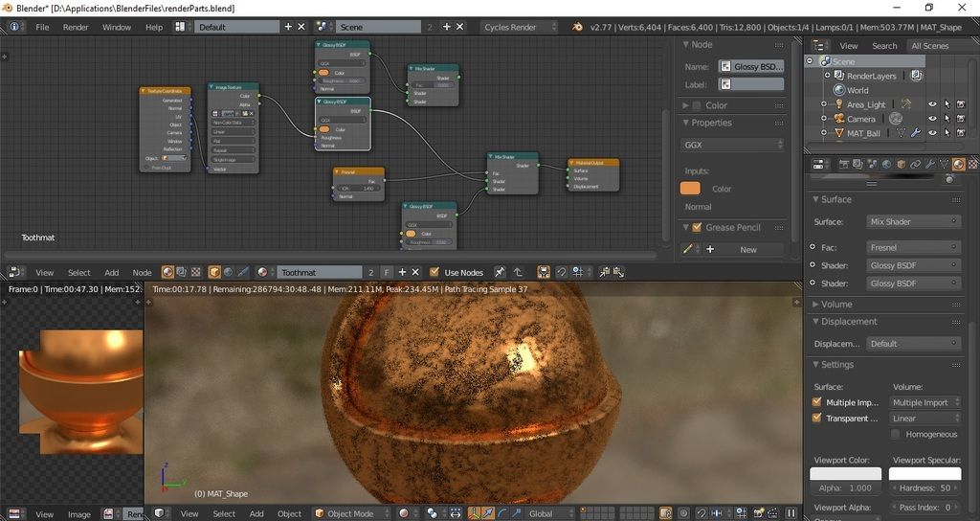Click the screen layout browse icon
980x521 pixels.
point(180,27)
